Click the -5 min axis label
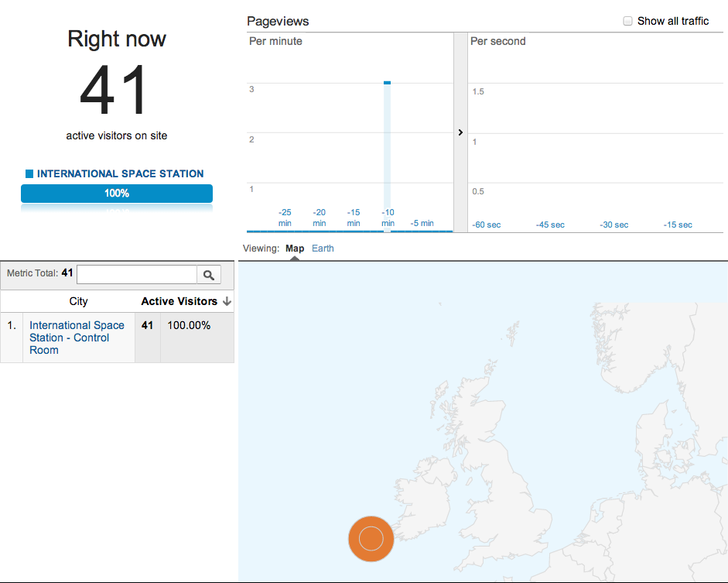The width and height of the screenshot is (728, 583). point(422,224)
